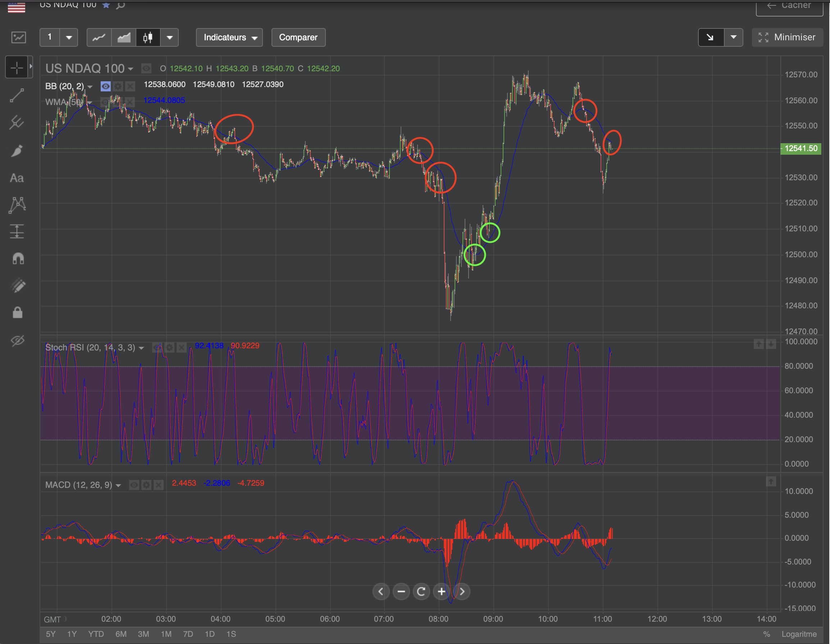Viewport: 830px width, 644px height.
Task: Click the XABCD pattern tool
Action: 17,205
